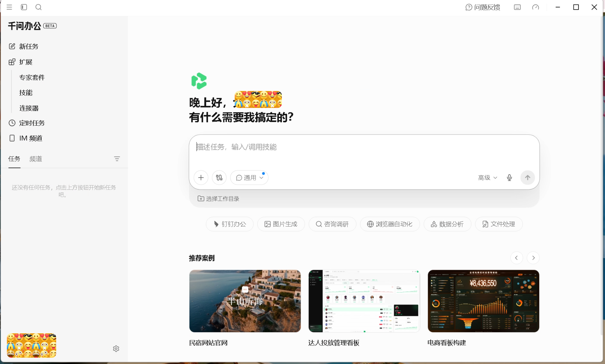Click the send arrow button

point(527,178)
